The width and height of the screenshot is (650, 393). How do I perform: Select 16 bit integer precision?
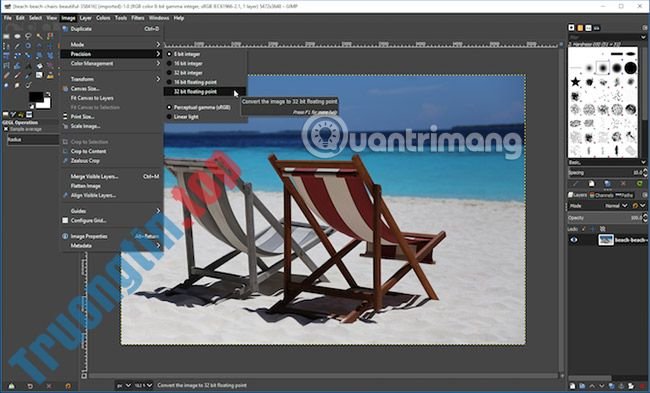[205, 63]
